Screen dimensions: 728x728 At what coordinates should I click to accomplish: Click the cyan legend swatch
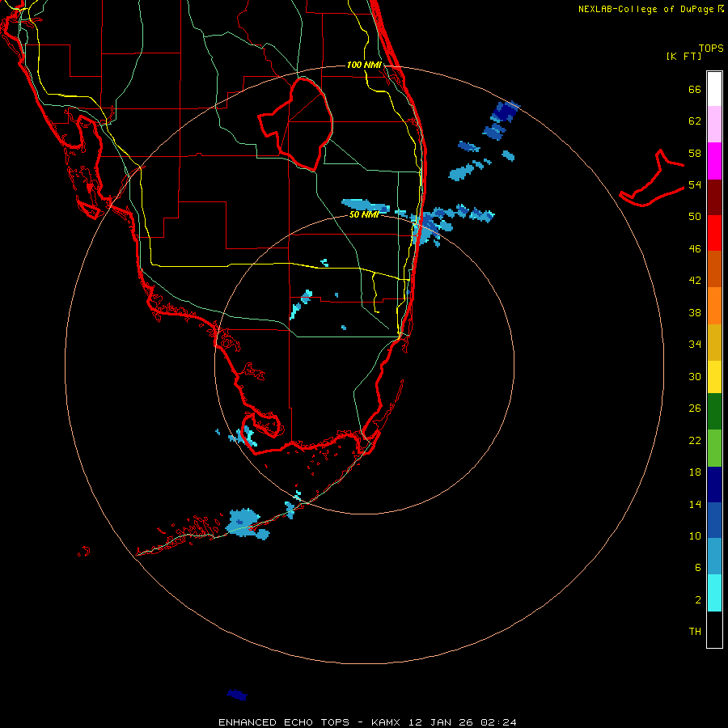coord(714,593)
